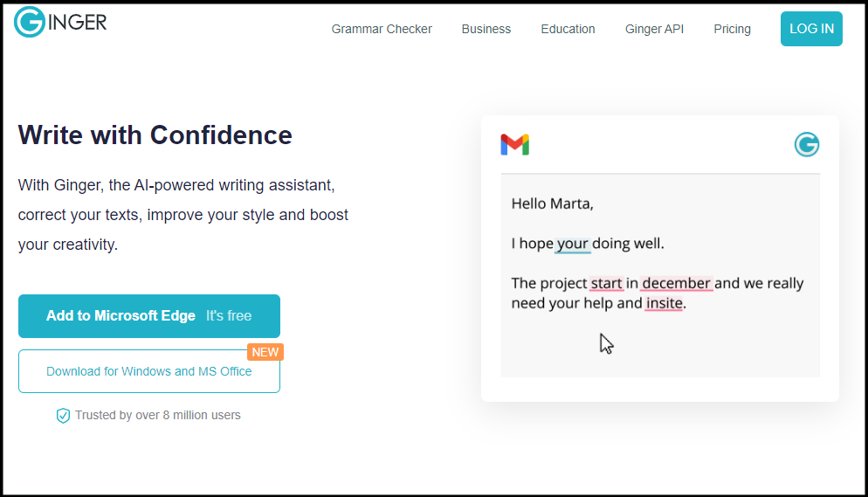The image size is (868, 497).
Task: Select the highlighted word "start"
Action: (607, 283)
